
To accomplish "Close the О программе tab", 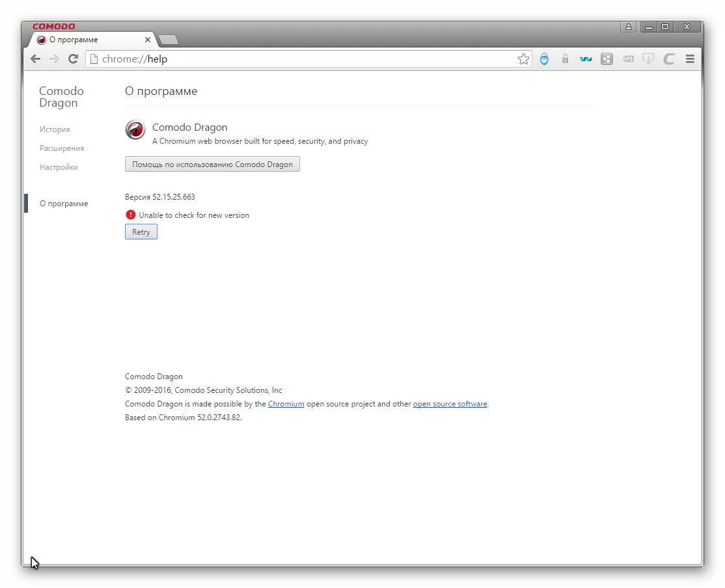I will click(x=148, y=40).
